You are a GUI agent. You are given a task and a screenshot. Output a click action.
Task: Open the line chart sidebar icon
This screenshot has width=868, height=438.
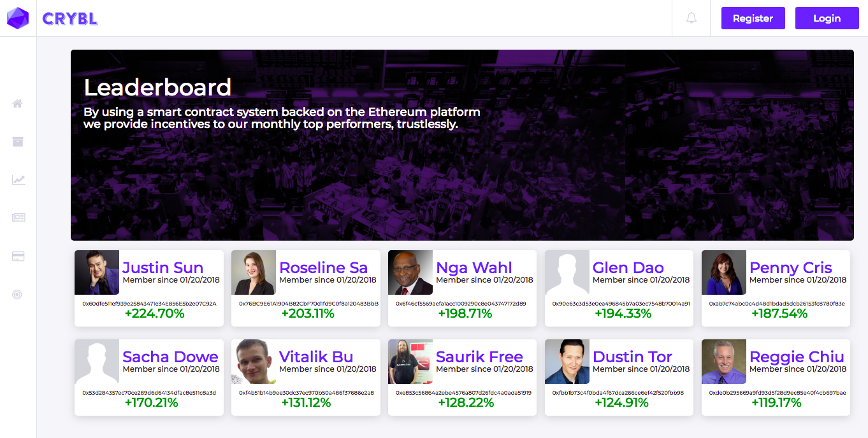coord(18,180)
